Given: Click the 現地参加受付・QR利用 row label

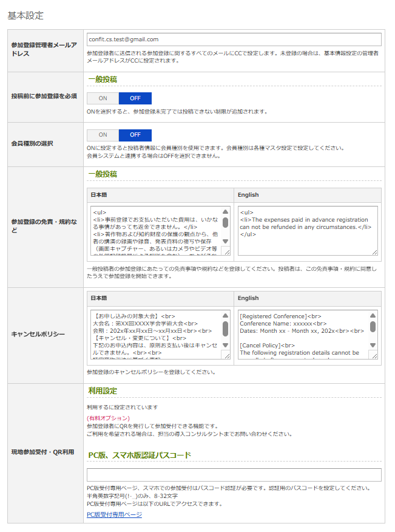Looking at the screenshot, I should pos(42,452).
